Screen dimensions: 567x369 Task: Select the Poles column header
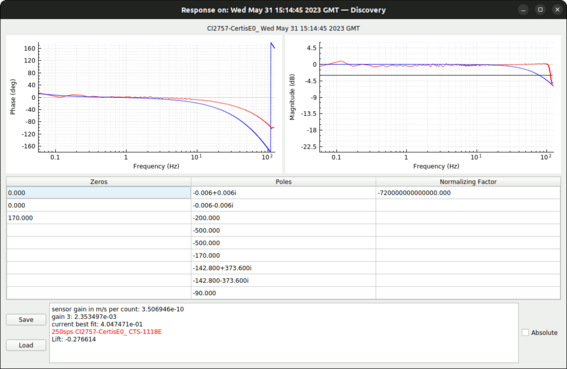(284, 182)
